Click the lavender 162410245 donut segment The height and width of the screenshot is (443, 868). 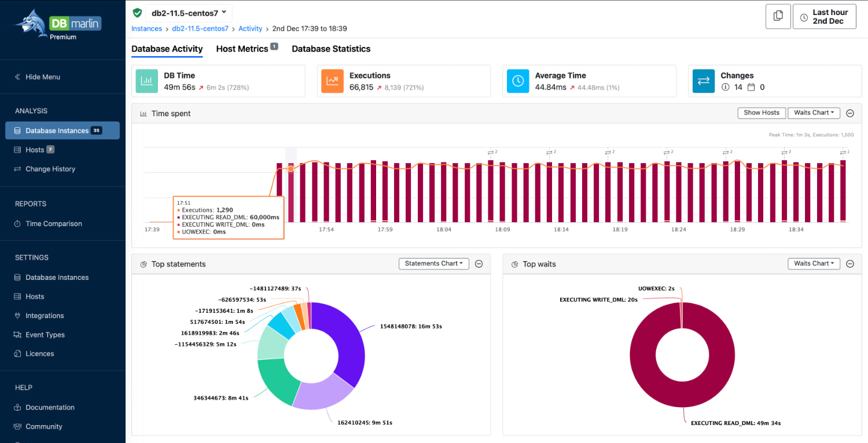pos(323,395)
